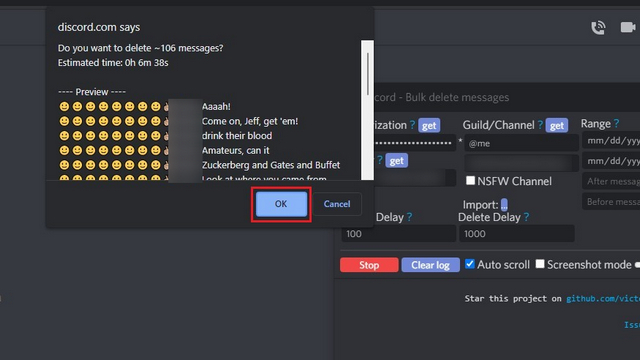This screenshot has width=640, height=360.
Task: Open the github.com project link
Action: [x=603, y=299]
